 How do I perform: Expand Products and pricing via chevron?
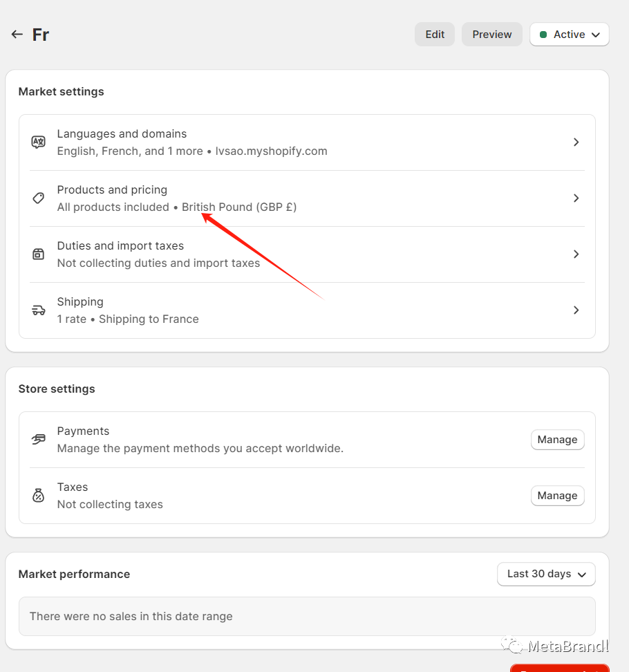pyautogui.click(x=576, y=198)
